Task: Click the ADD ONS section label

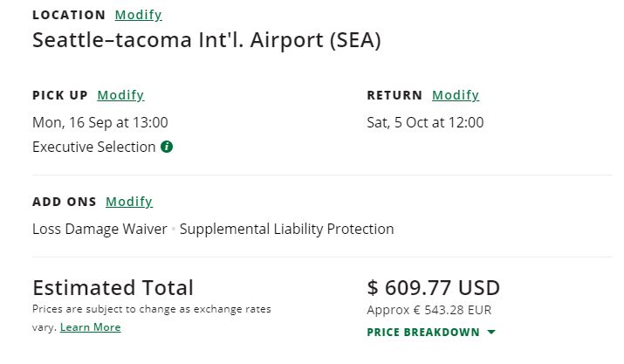Action: pyautogui.click(x=65, y=202)
